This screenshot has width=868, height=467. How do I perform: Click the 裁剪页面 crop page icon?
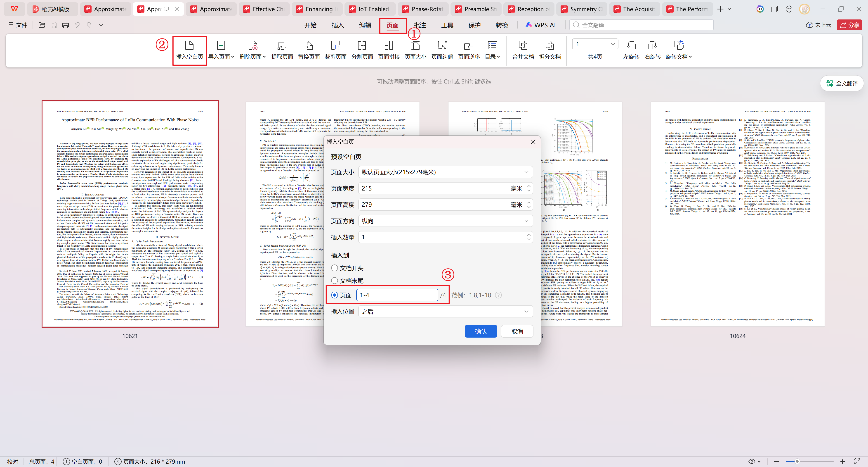point(335,45)
